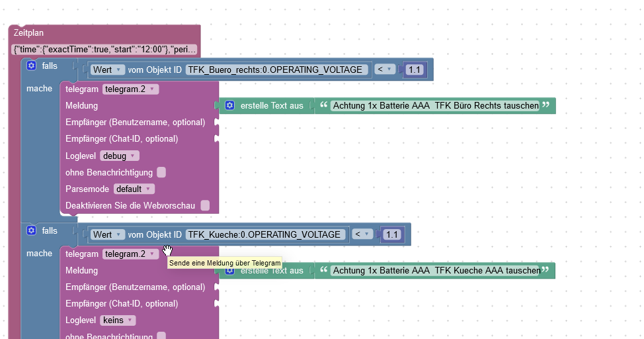The image size is (644, 339).
Task: Select first 'Empfänger (Chat-ID, optional)' row
Action: click(122, 138)
